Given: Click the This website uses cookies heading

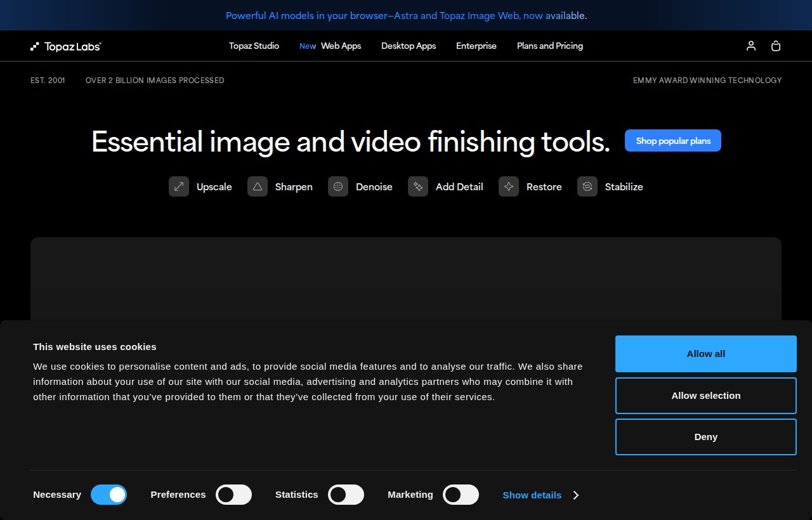Looking at the screenshot, I should [x=95, y=347].
